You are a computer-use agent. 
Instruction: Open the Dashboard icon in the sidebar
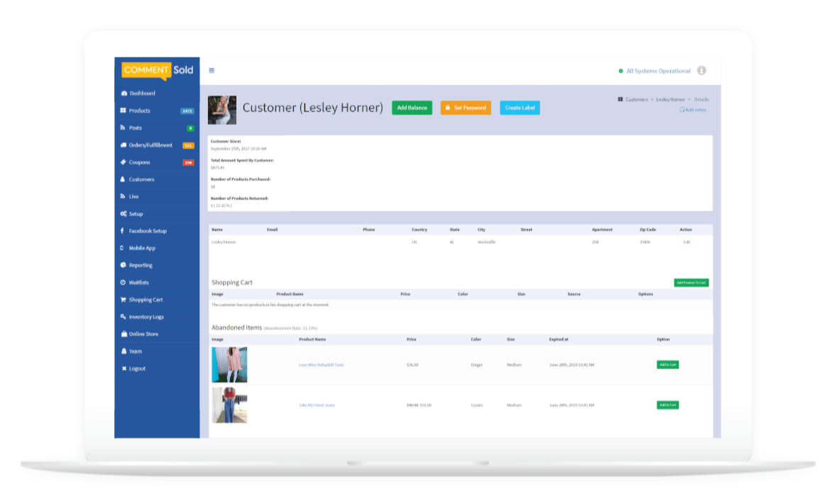pos(124,94)
